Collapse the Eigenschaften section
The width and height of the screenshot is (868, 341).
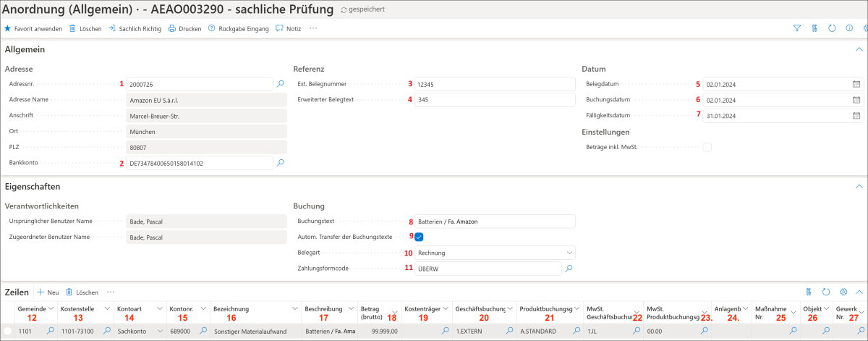(858, 186)
